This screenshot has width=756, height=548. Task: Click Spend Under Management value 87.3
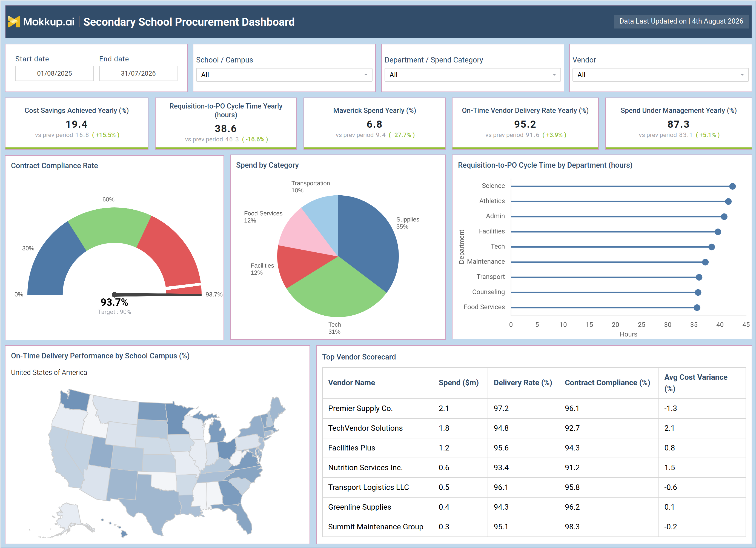[x=678, y=124]
